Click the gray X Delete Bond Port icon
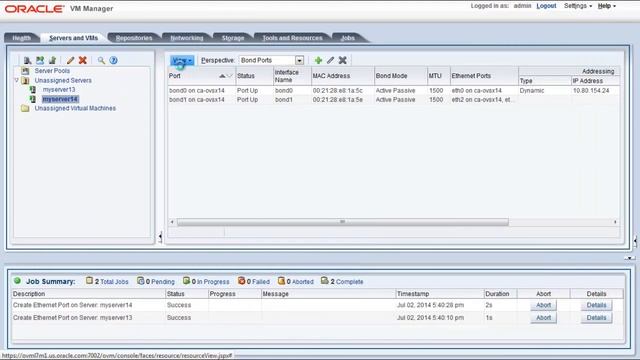640x360 pixels. click(x=343, y=60)
